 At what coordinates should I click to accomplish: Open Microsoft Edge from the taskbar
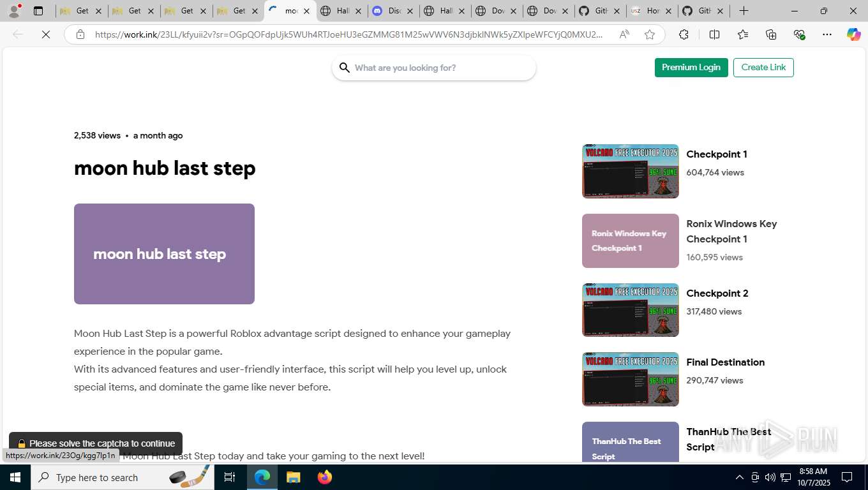(262, 477)
